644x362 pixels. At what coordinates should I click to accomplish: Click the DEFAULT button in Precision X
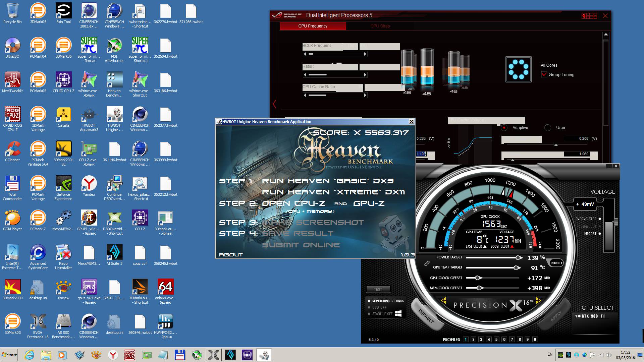[426, 316]
